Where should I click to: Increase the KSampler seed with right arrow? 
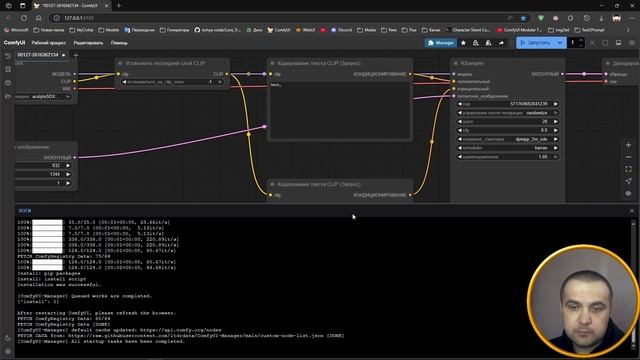[x=556, y=104]
